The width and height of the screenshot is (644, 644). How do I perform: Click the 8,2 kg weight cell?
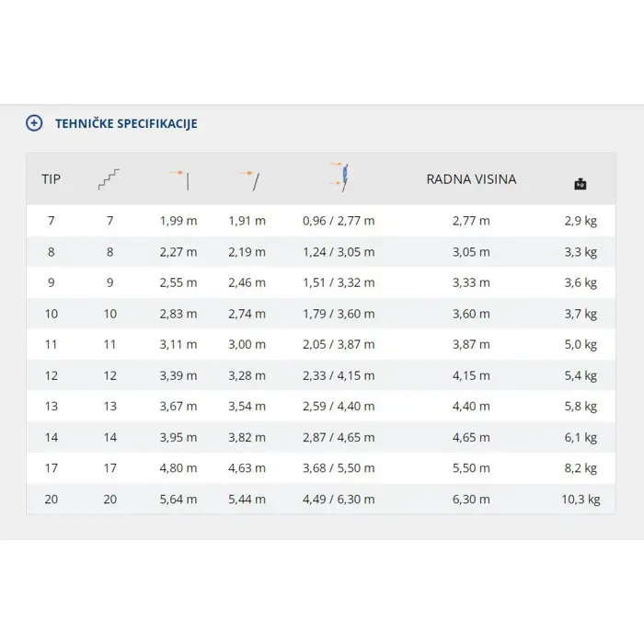[581, 468]
